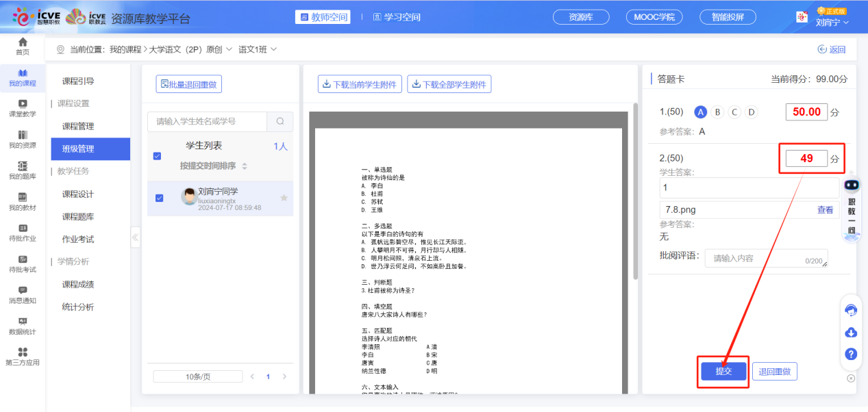The height and width of the screenshot is (412, 868).
Task: Open the 刘肖宁 user account dropdown
Action: 832,22
